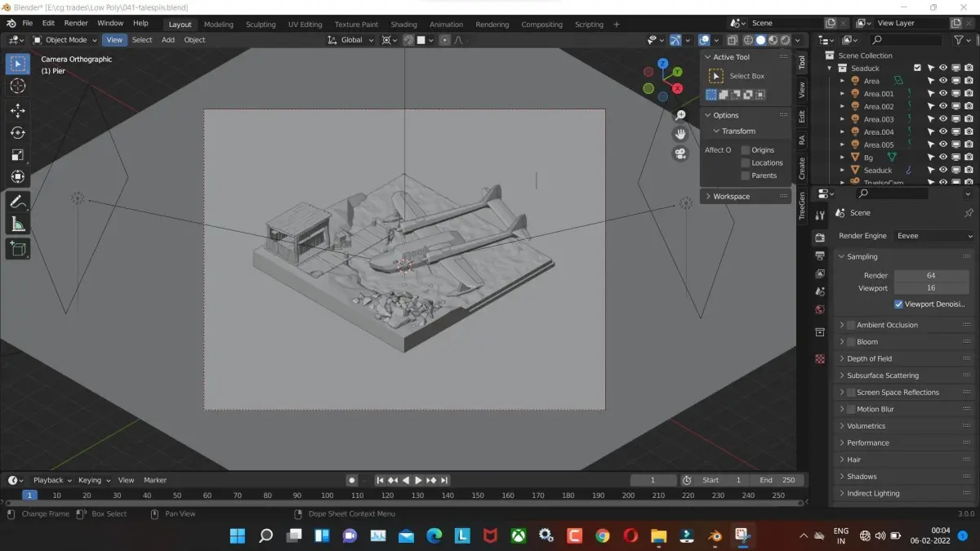Open the Object Mode dropdown
Image resolution: width=980 pixels, height=551 pixels.
(65, 40)
